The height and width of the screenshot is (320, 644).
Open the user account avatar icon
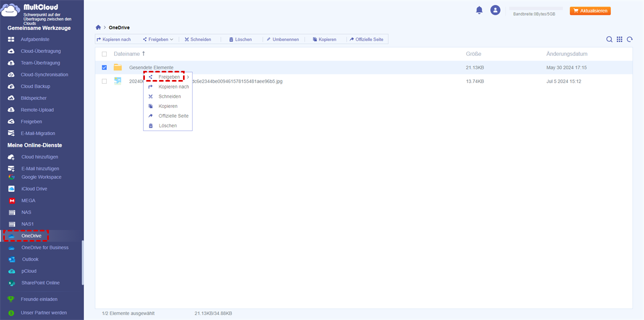tap(495, 10)
